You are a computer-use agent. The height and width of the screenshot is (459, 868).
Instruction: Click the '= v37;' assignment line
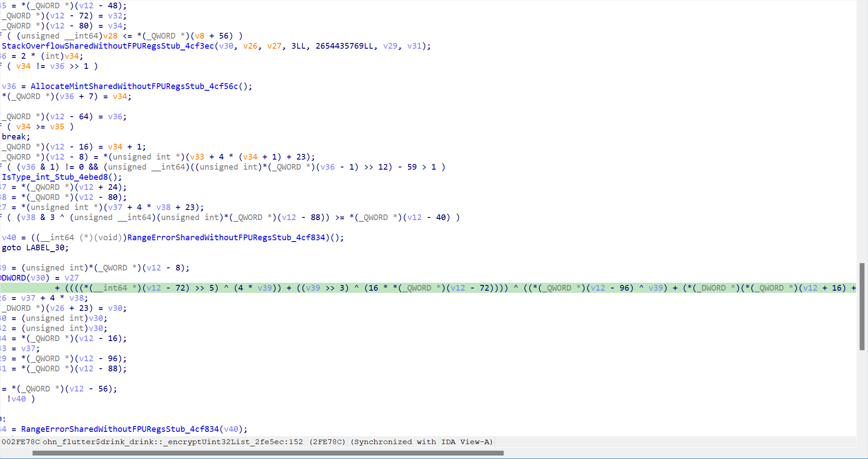(21, 349)
